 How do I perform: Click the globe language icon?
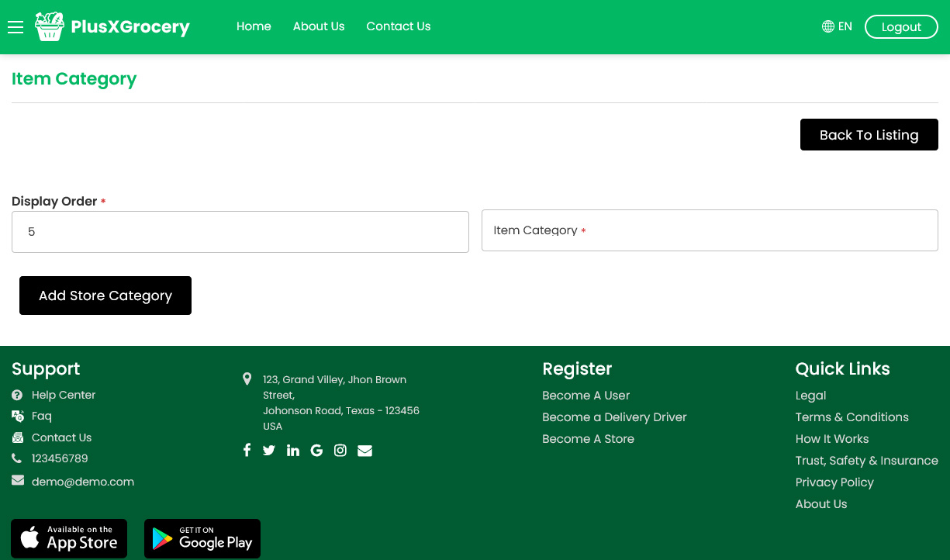point(828,26)
